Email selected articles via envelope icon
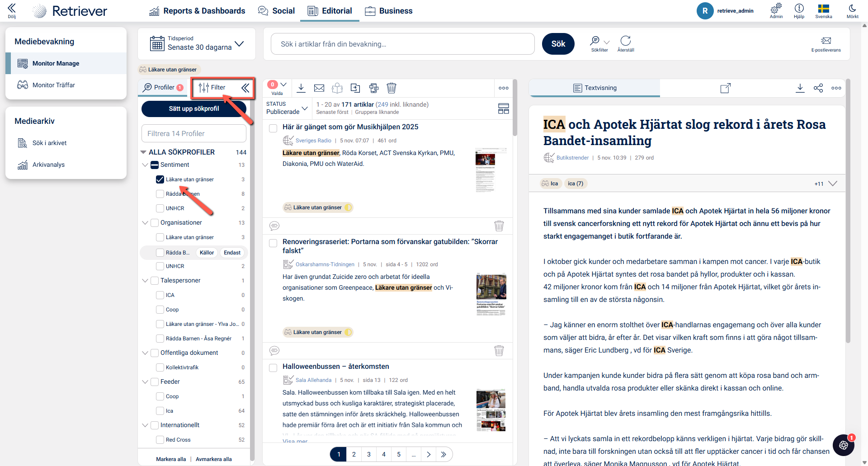This screenshot has width=868, height=466. click(x=319, y=88)
